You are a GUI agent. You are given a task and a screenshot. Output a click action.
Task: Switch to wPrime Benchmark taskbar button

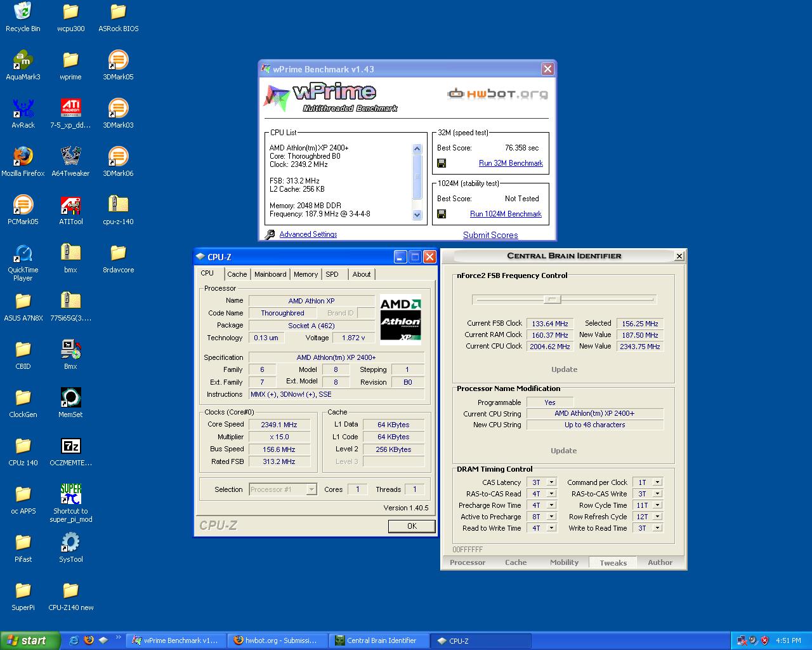click(x=176, y=640)
